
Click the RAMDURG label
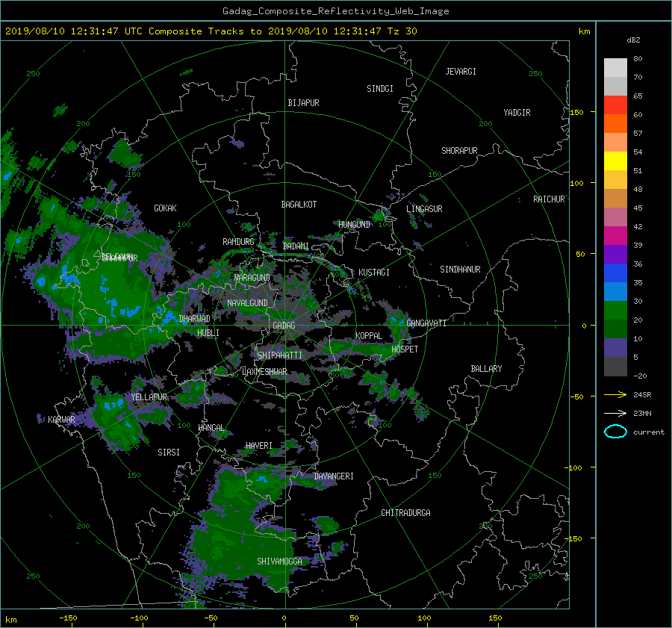click(x=238, y=242)
